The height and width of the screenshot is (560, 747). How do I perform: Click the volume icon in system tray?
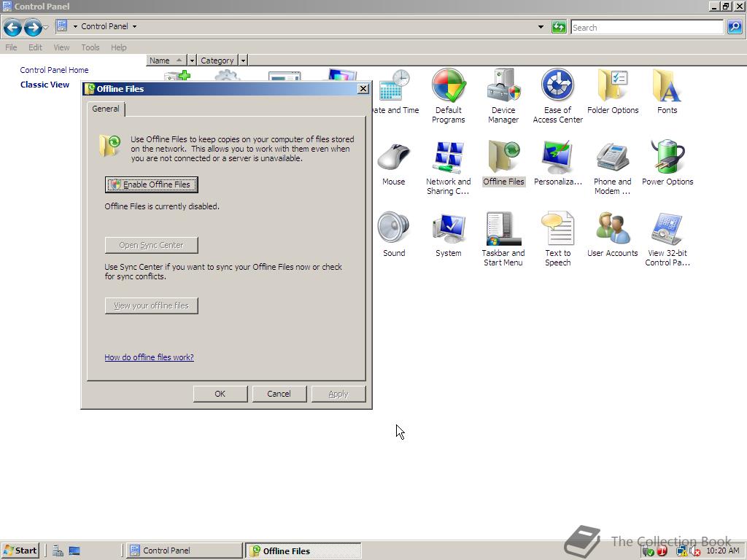(694, 551)
